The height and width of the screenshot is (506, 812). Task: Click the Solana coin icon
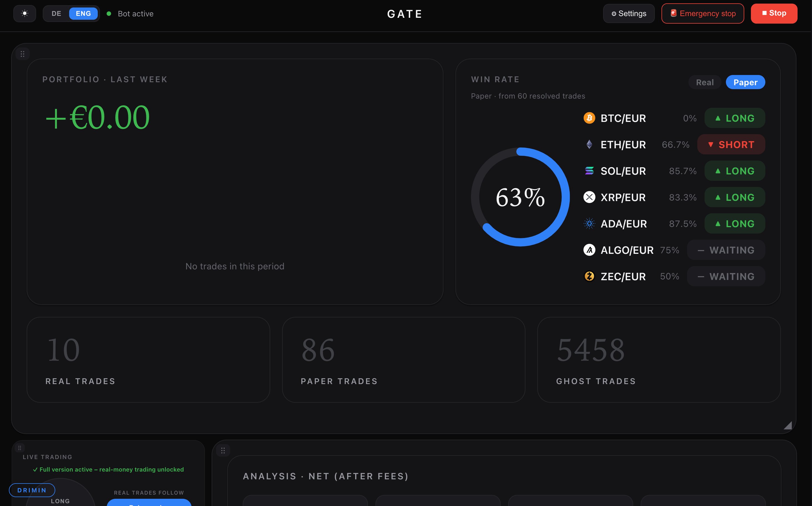tap(589, 171)
